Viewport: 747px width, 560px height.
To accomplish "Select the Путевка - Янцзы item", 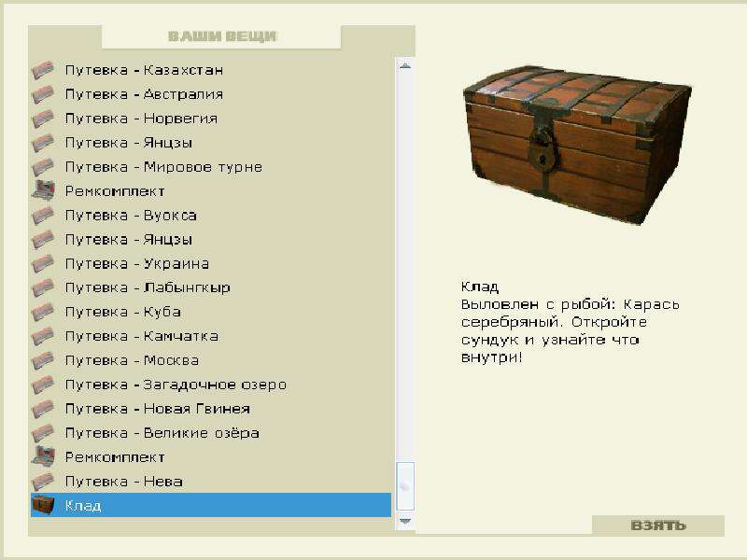I will coord(131,142).
